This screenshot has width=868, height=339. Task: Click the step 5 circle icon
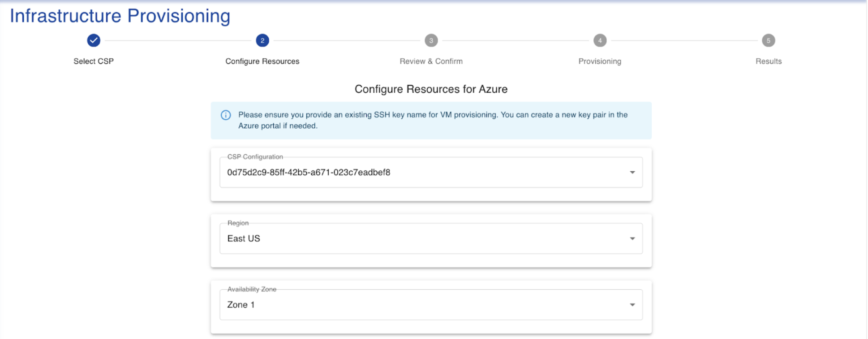[x=769, y=40]
